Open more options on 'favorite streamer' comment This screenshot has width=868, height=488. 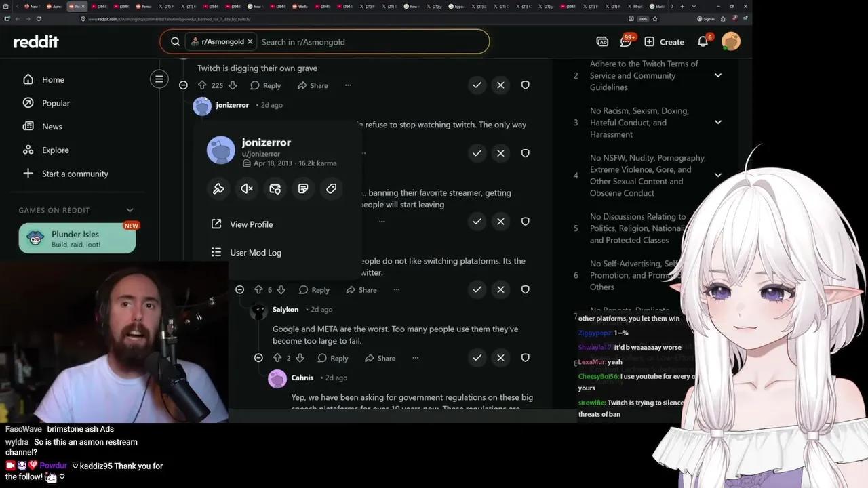pos(382,221)
